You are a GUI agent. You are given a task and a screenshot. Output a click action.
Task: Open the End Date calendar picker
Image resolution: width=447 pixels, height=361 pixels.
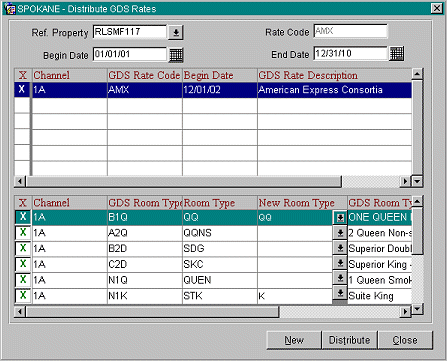[x=397, y=54]
